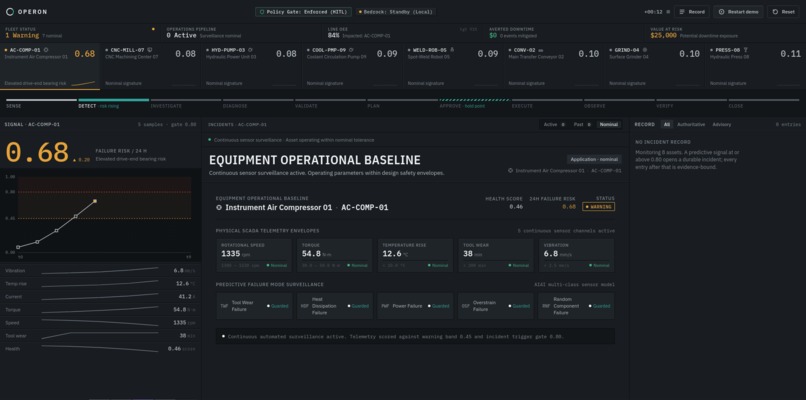Switch to the Past incidents tab
The height and width of the screenshot is (400, 806).
(582, 124)
